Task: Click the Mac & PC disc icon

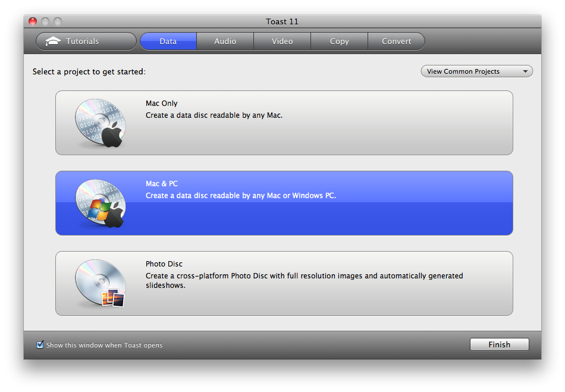Action: pos(100,203)
